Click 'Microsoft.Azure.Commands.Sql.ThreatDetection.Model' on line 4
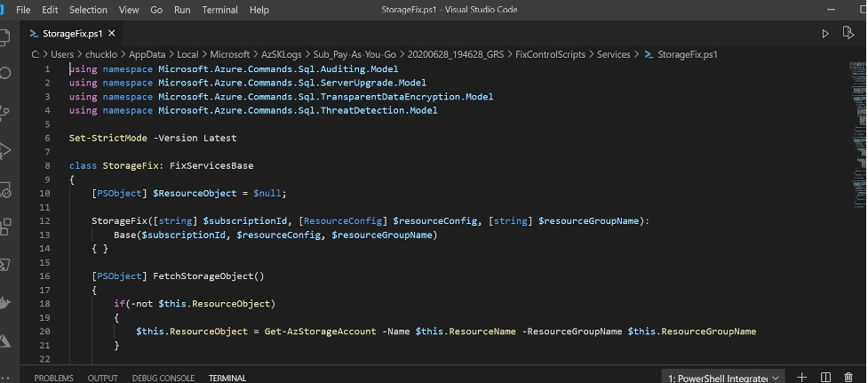 298,110
